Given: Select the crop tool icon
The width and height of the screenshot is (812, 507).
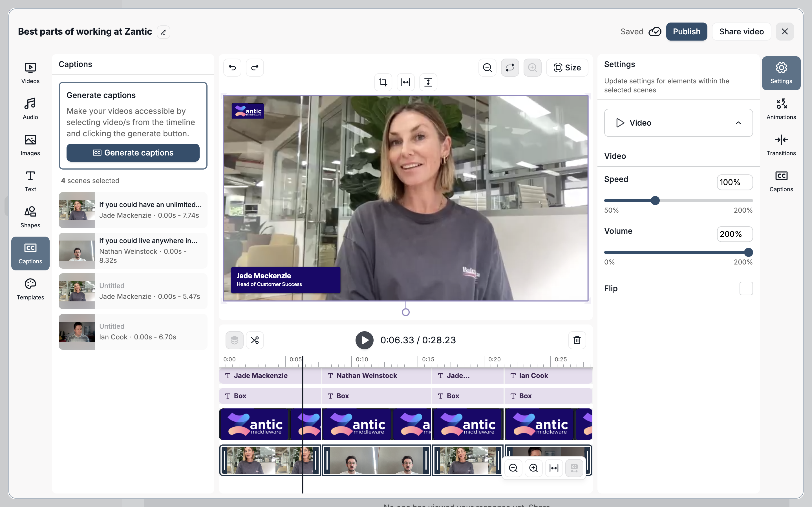Looking at the screenshot, I should click(383, 82).
